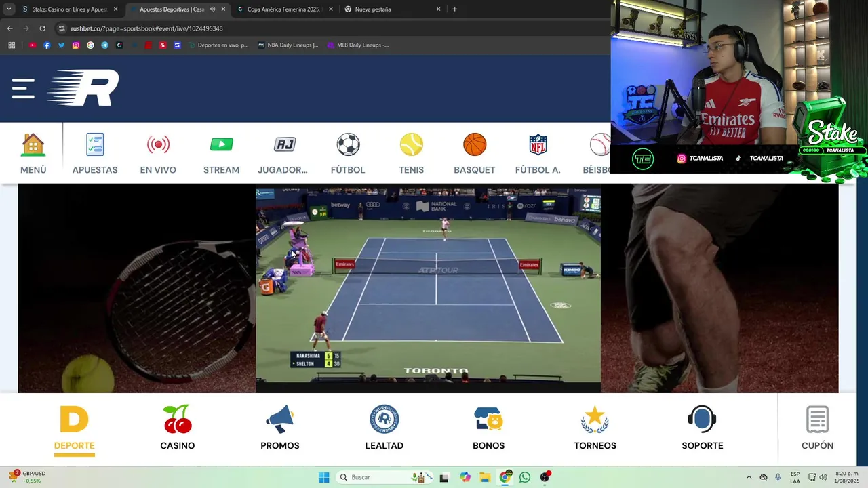The width and height of the screenshot is (868, 488).
Task: Open clock showing 8:20 p. m.
Action: 847,477
